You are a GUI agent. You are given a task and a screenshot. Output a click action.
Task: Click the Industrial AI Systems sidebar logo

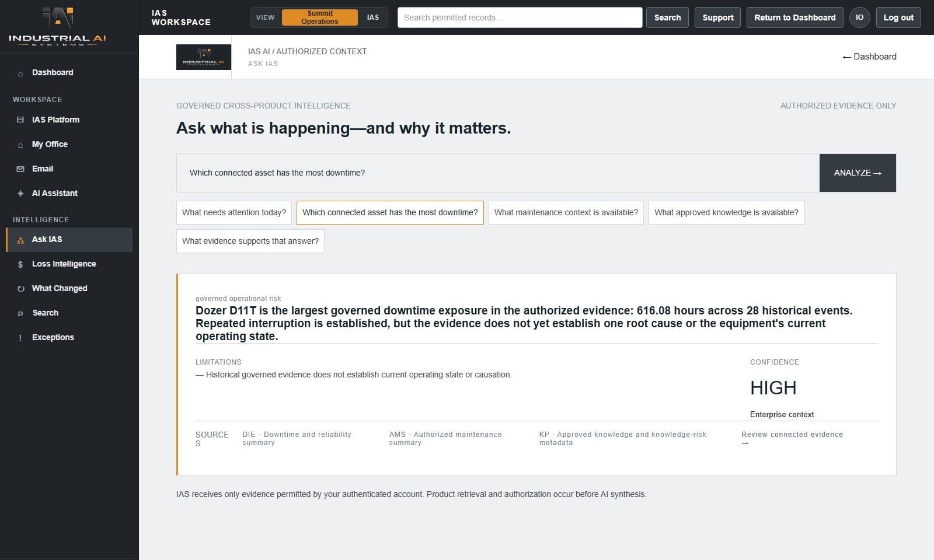[57, 26]
